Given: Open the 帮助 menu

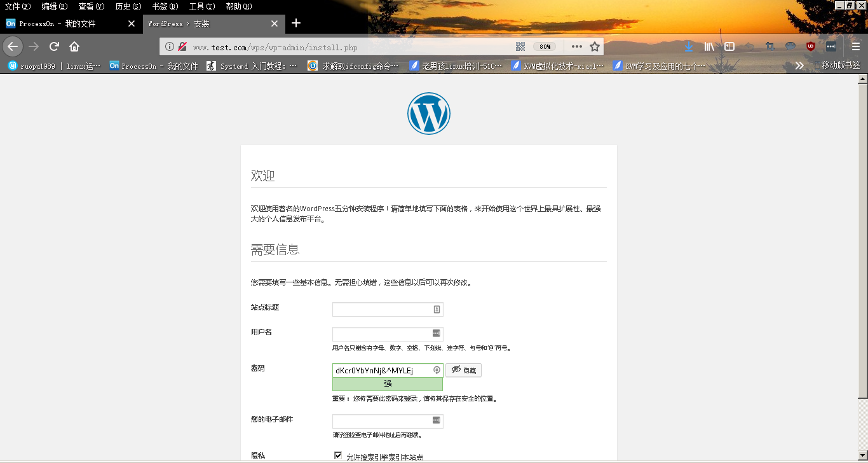Looking at the screenshot, I should point(238,6).
